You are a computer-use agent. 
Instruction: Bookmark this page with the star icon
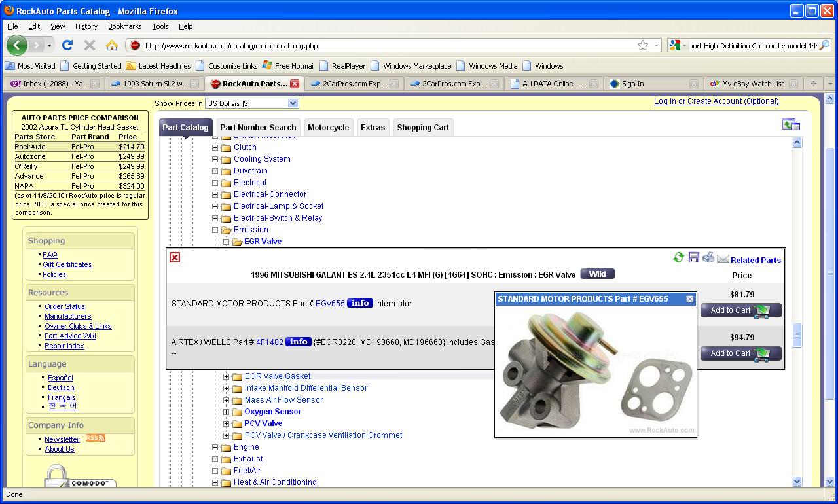pos(643,45)
